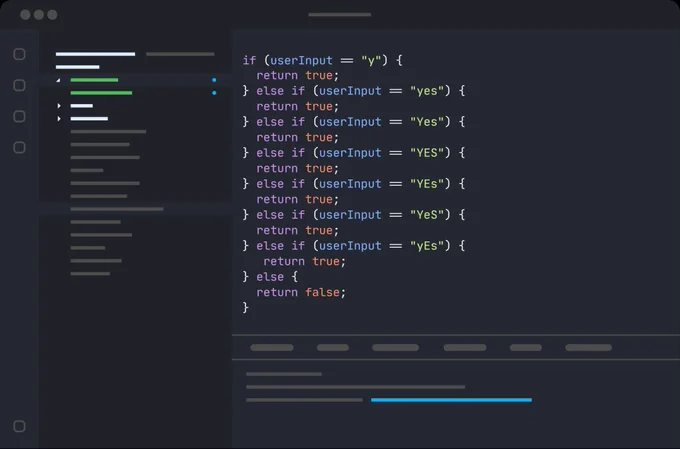
Task: Click the blue modified dot on the second green row
Action: click(x=214, y=93)
